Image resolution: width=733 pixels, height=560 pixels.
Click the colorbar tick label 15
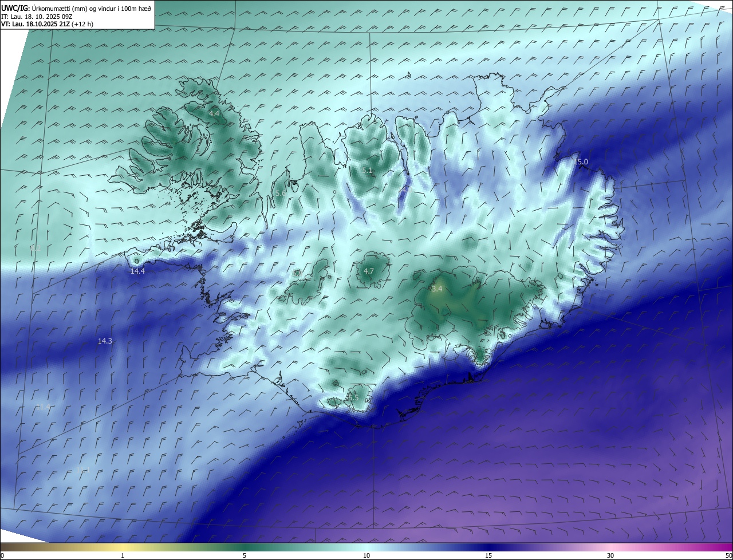pos(488,555)
